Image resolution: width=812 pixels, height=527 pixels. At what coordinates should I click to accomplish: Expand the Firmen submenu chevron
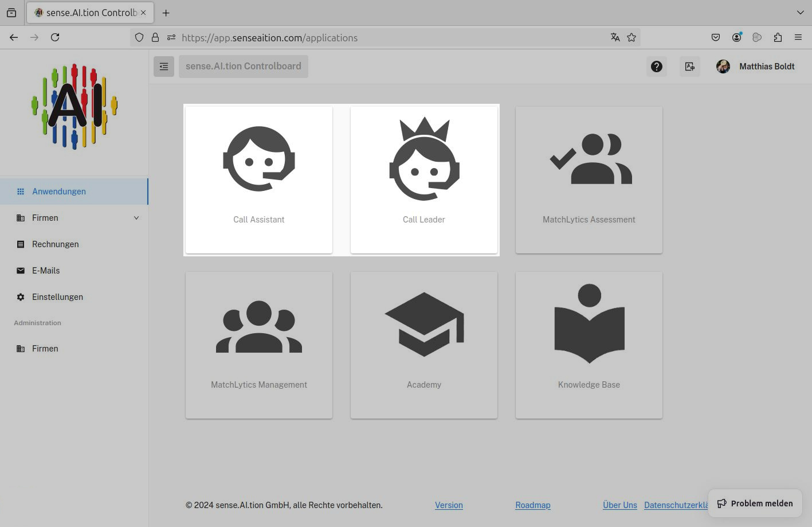(x=136, y=218)
